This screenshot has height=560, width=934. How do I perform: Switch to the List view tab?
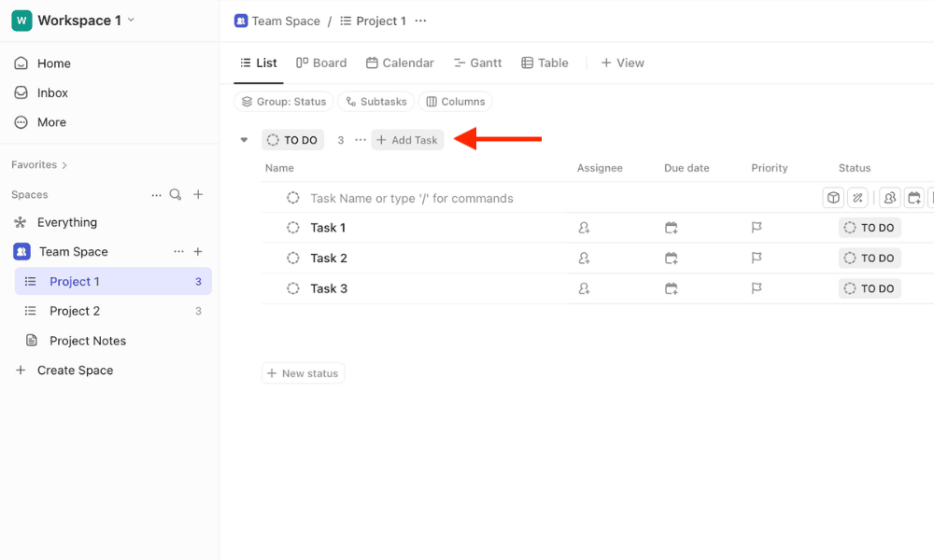coord(259,63)
